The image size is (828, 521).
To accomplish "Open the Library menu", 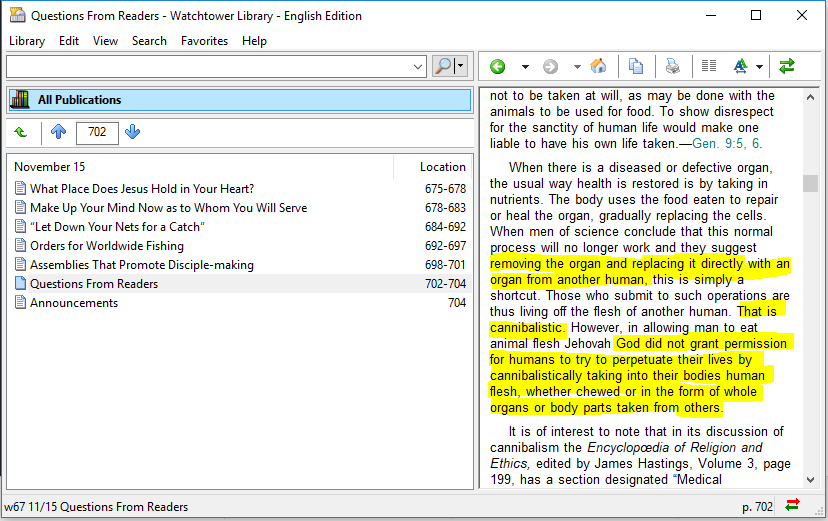I will [x=27, y=41].
